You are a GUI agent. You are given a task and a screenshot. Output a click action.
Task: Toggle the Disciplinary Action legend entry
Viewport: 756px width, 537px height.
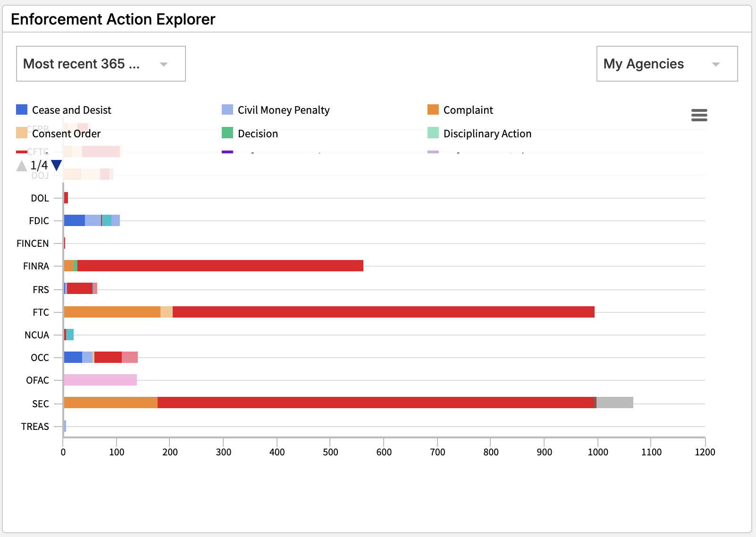coord(487,134)
